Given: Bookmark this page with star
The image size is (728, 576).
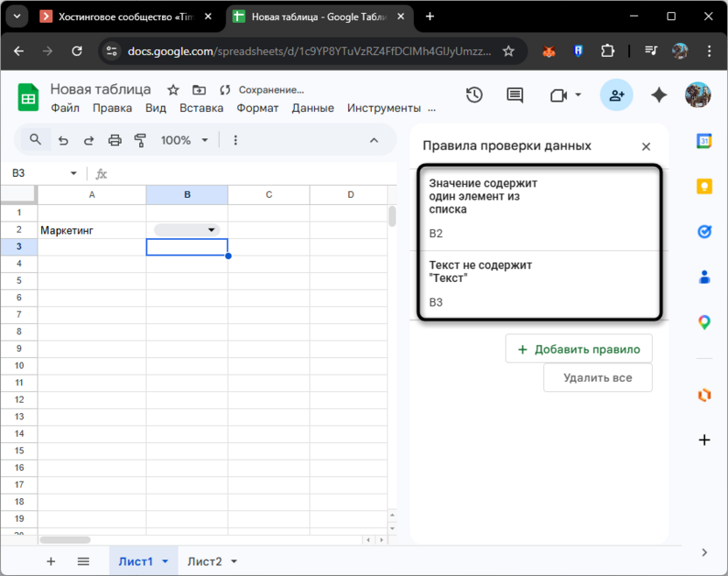Looking at the screenshot, I should pyautogui.click(x=508, y=51).
